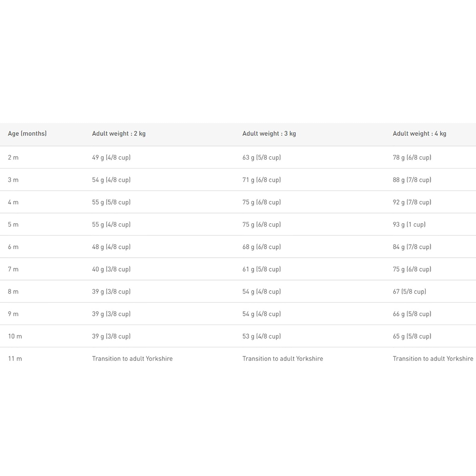Select the "7 m" age row label

(13, 269)
